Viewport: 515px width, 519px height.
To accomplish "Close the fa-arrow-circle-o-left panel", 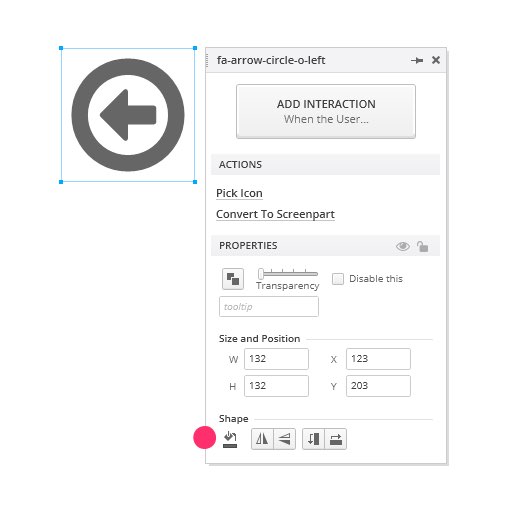I will coord(436,60).
